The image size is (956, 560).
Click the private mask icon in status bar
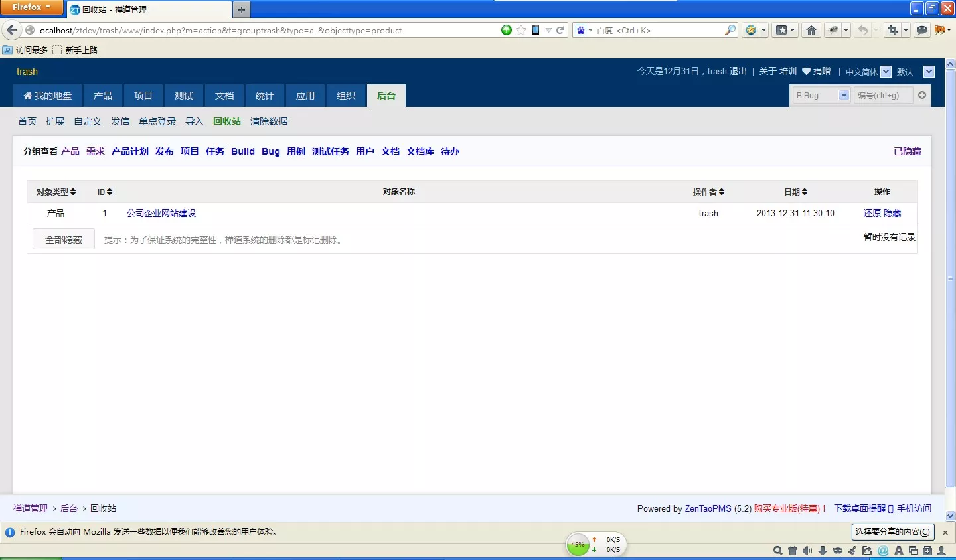pos(838,551)
